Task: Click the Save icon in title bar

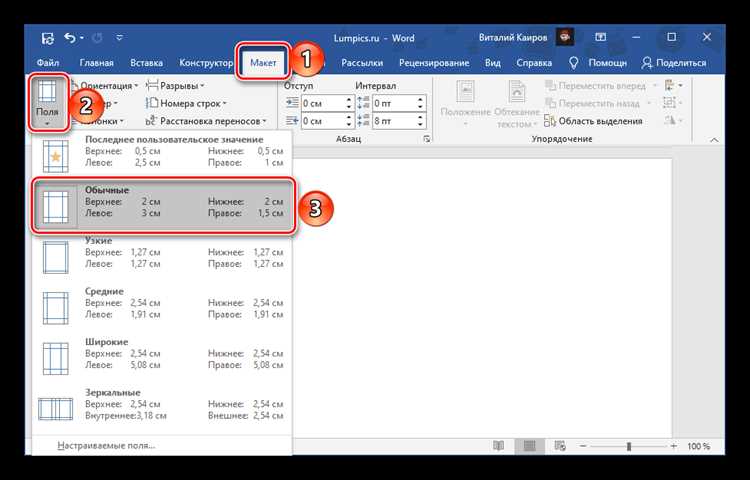Action: [47, 38]
